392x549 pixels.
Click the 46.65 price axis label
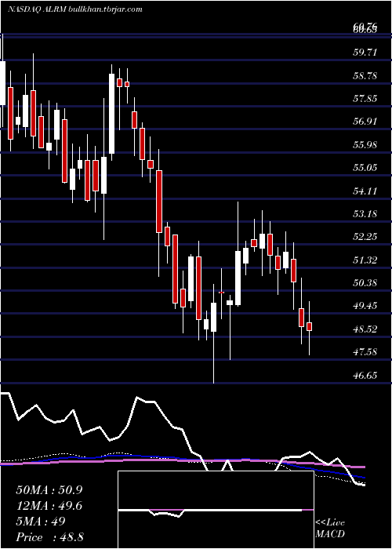coord(365,376)
